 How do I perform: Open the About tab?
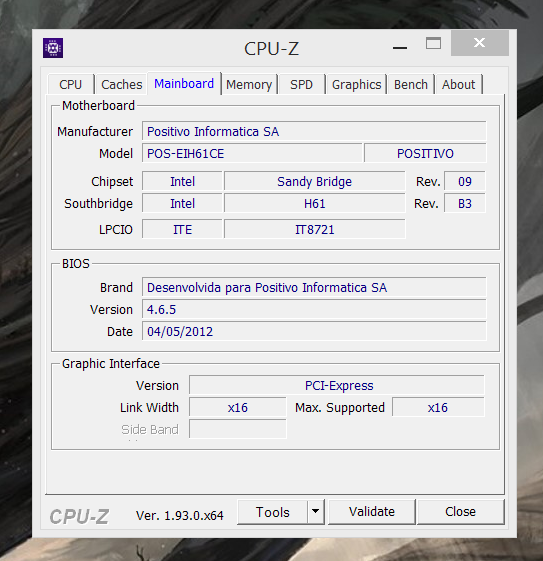pos(458,85)
